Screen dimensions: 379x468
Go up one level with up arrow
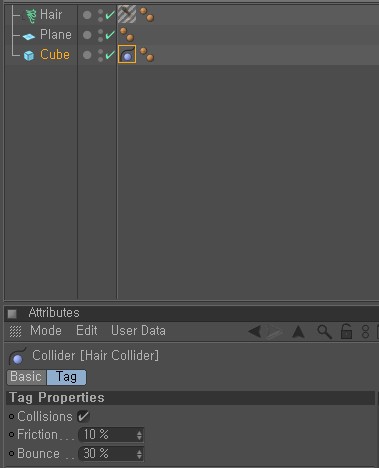[x=298, y=332]
